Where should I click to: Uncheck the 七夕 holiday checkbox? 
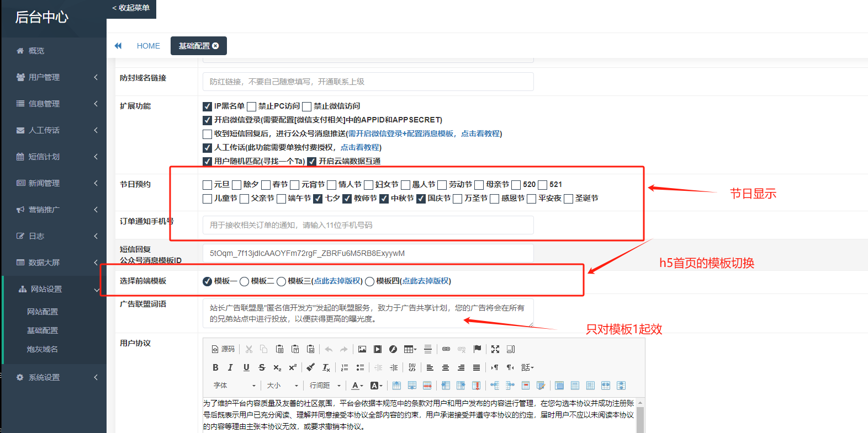coord(318,199)
